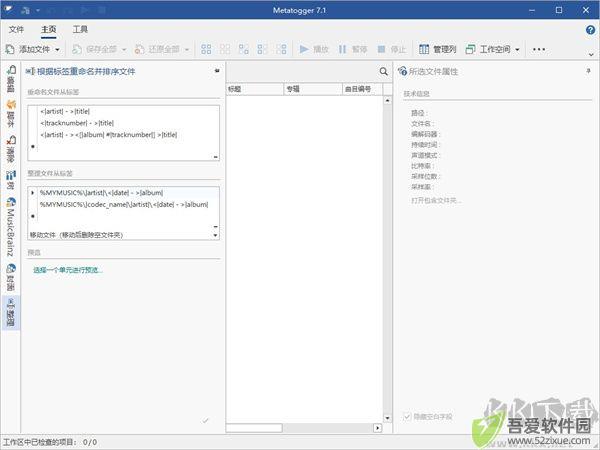Image resolution: width=600 pixels, height=450 pixels.
Task: Open the 清除 cleanup sidebar panel
Action: point(11,148)
